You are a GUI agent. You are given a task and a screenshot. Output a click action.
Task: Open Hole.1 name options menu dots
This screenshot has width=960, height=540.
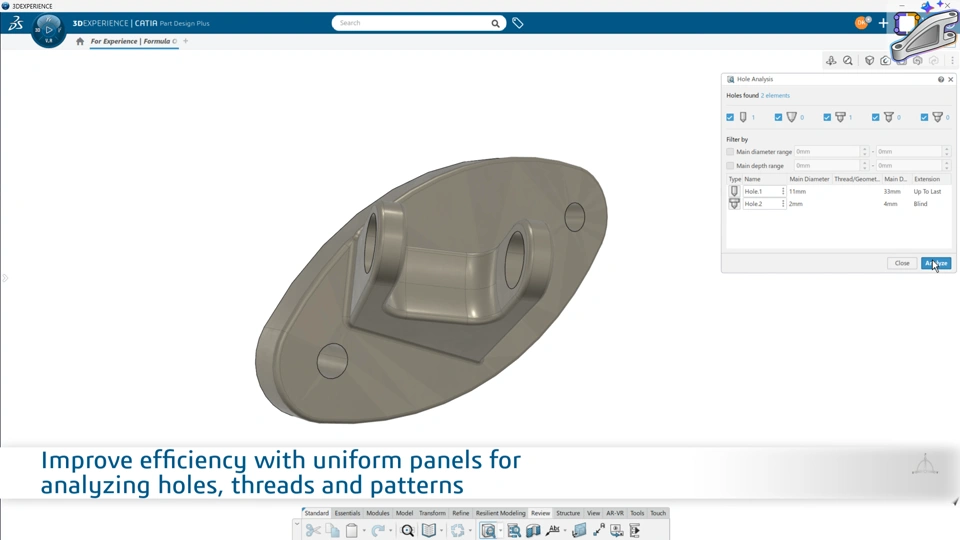tap(782, 192)
